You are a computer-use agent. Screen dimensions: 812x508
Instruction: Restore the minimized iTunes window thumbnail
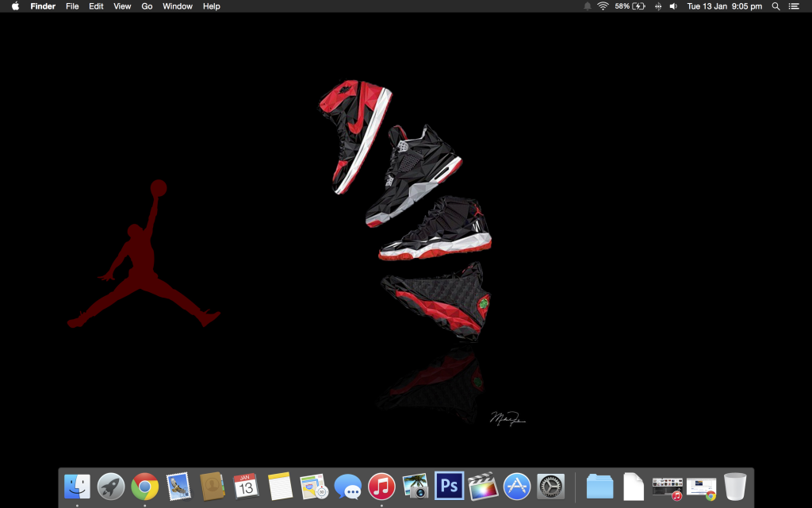coord(668,489)
